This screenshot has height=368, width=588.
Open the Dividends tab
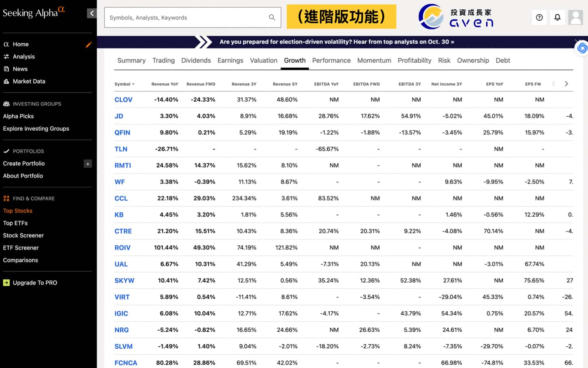point(196,60)
